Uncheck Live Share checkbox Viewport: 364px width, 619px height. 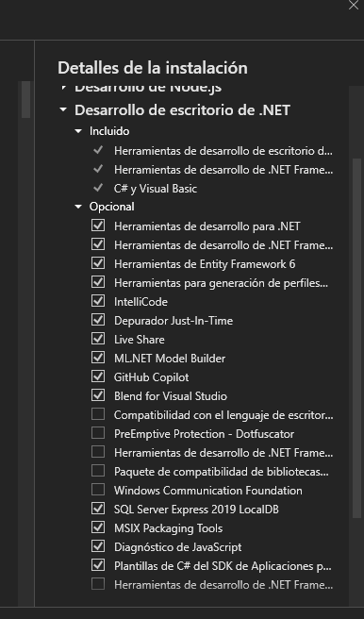click(x=98, y=339)
